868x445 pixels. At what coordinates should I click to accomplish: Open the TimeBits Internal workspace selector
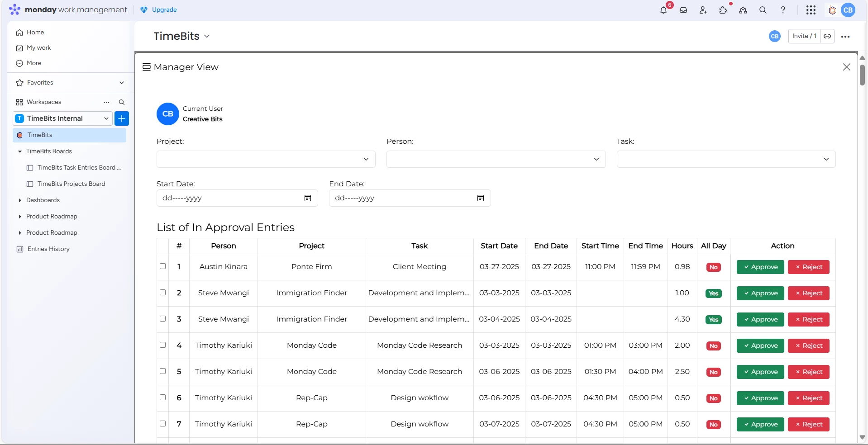62,118
